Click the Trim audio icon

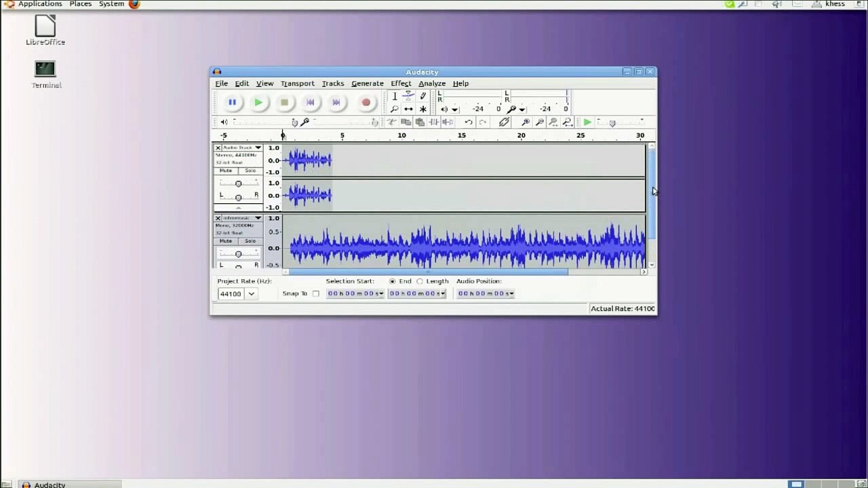[434, 122]
